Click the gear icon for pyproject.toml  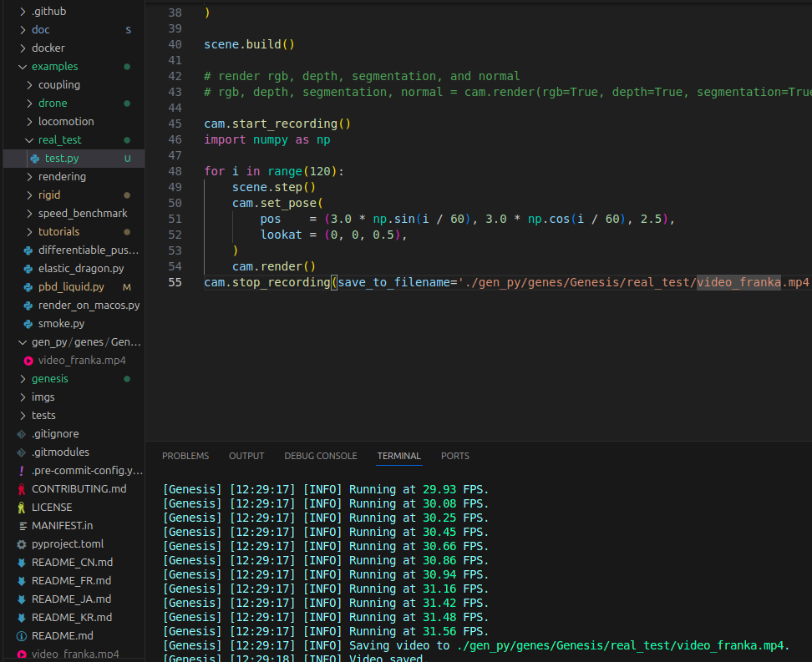22,544
